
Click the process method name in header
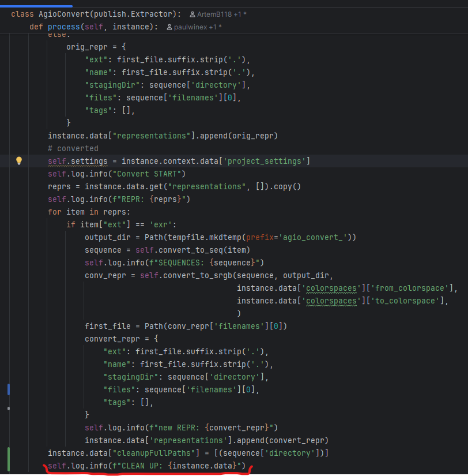(x=64, y=27)
